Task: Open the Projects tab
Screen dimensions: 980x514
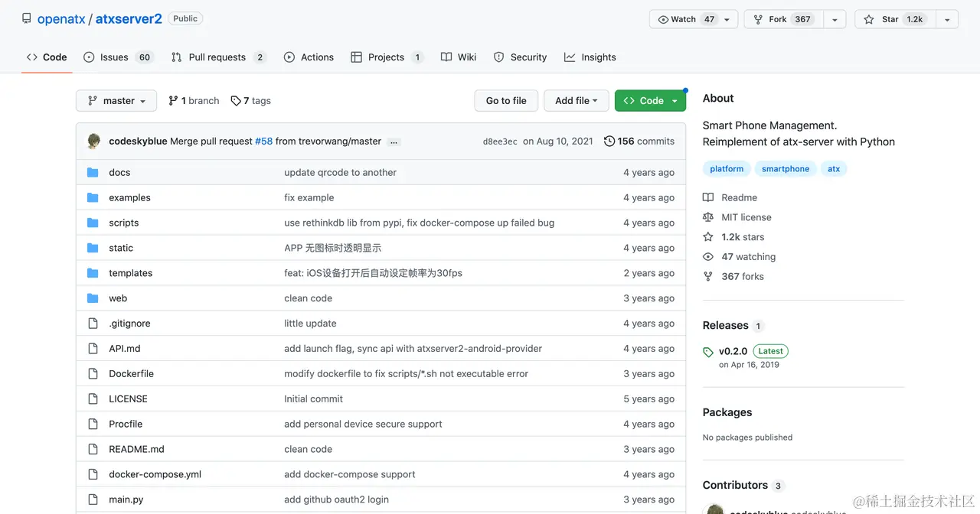Action: click(387, 57)
